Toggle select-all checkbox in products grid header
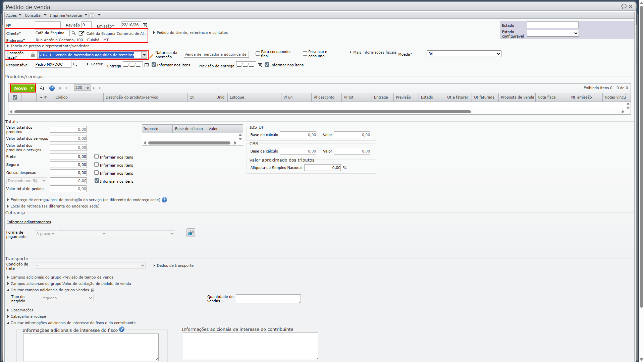 point(15,98)
